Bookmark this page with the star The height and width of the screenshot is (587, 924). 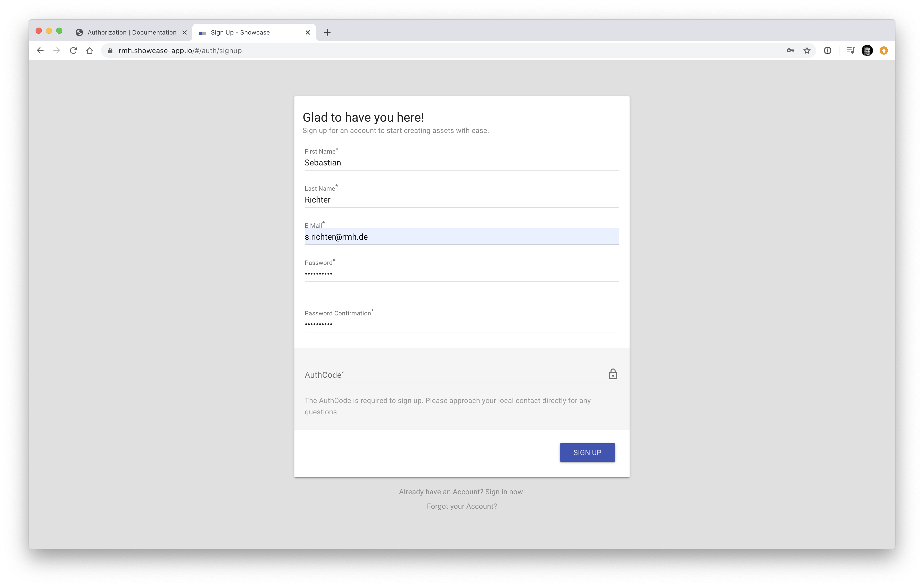[807, 51]
